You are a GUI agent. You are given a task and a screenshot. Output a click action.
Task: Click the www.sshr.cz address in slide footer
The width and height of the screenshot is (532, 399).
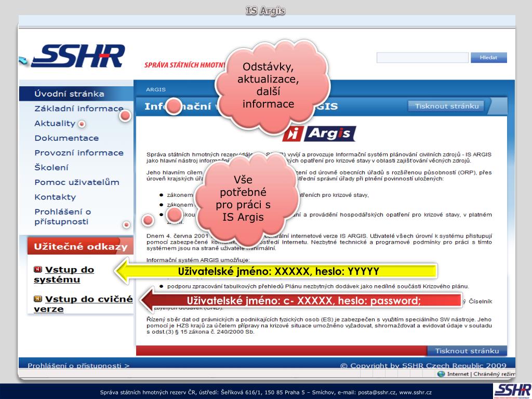[x=416, y=392]
